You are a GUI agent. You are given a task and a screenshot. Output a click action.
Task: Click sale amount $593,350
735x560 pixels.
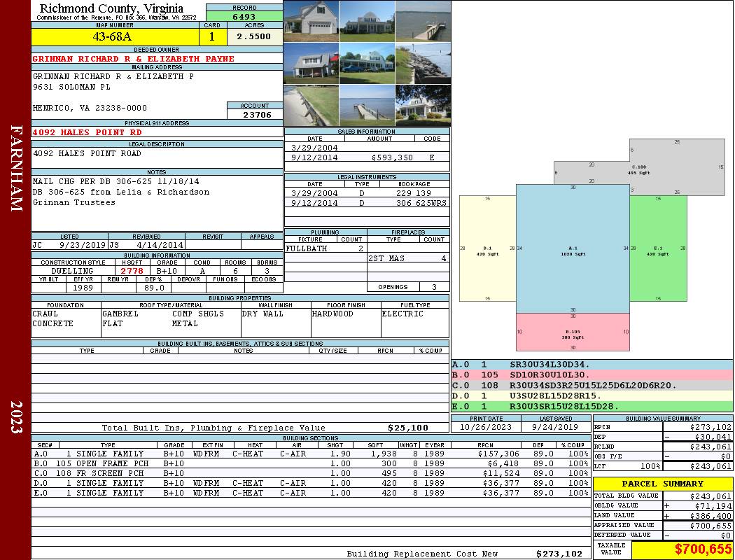[392, 157]
